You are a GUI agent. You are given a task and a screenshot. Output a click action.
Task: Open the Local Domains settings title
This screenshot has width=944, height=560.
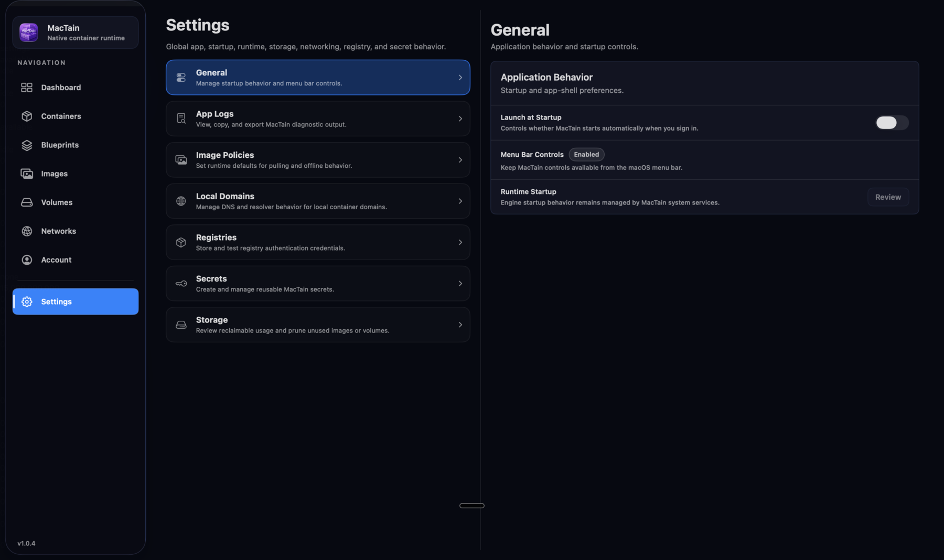tap(225, 196)
